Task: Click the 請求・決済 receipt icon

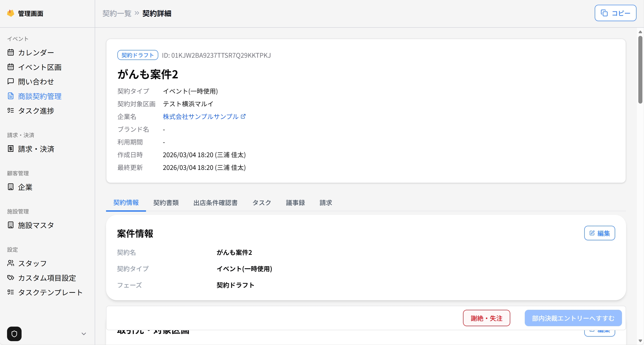Action: (x=10, y=149)
